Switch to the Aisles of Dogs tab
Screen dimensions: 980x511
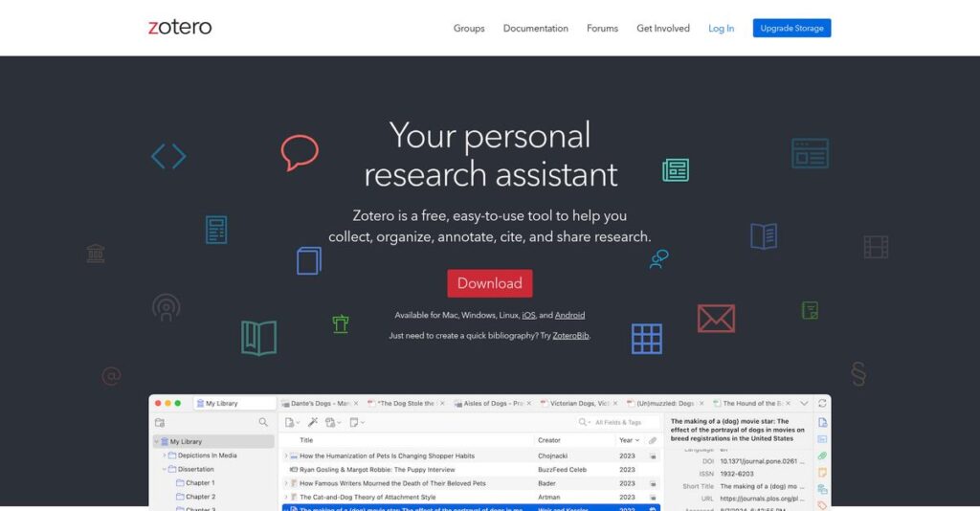pyautogui.click(x=492, y=404)
